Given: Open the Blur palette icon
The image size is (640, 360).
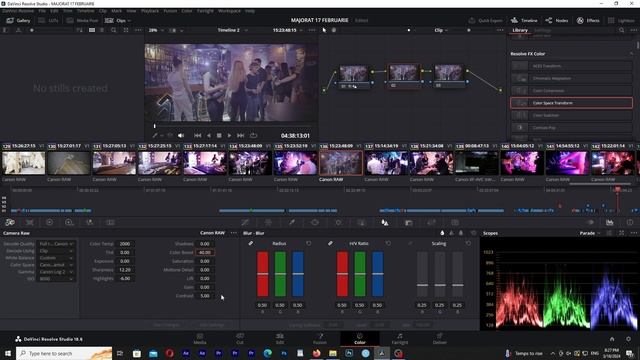Looking at the screenshot, I should [x=385, y=222].
